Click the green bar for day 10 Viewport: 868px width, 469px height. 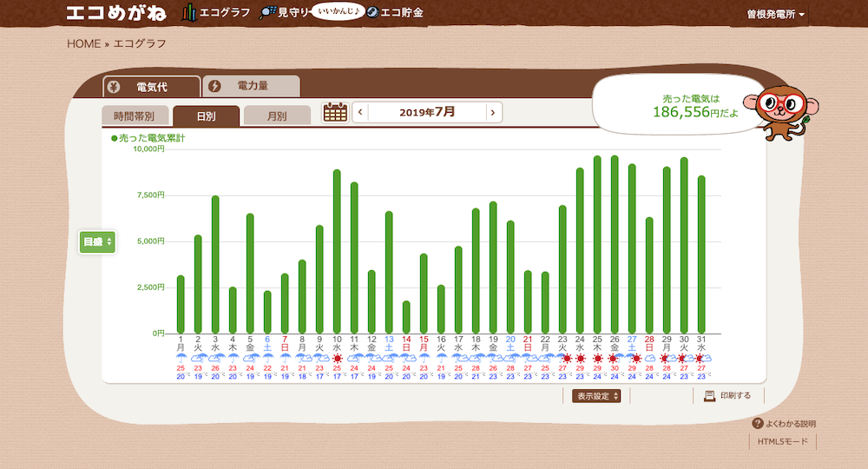(337, 251)
